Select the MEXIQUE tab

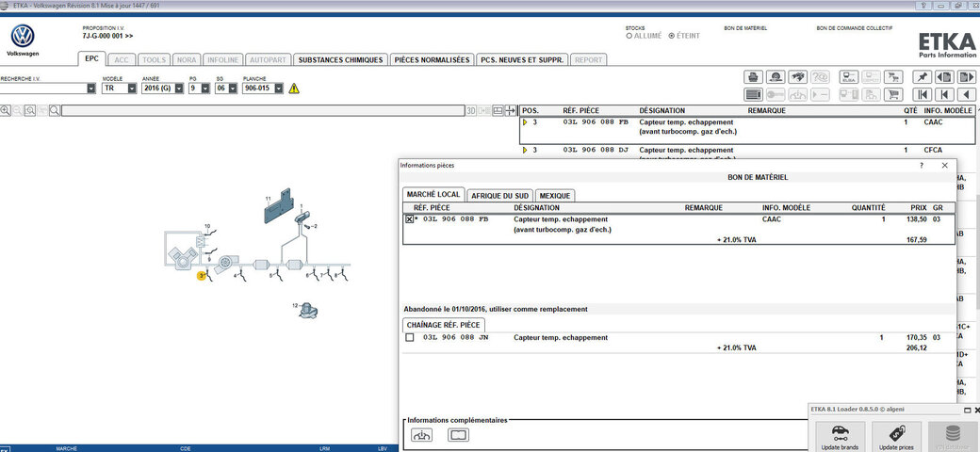click(555, 196)
